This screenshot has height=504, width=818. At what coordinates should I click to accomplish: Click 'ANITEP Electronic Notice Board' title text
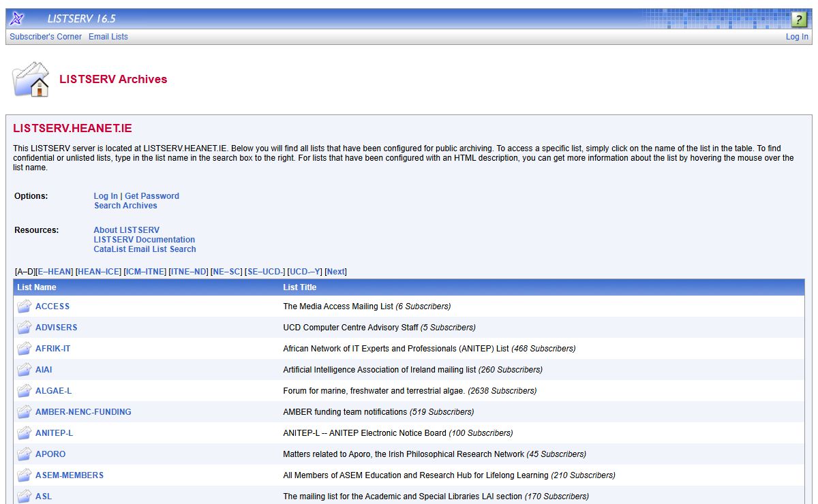click(x=365, y=433)
